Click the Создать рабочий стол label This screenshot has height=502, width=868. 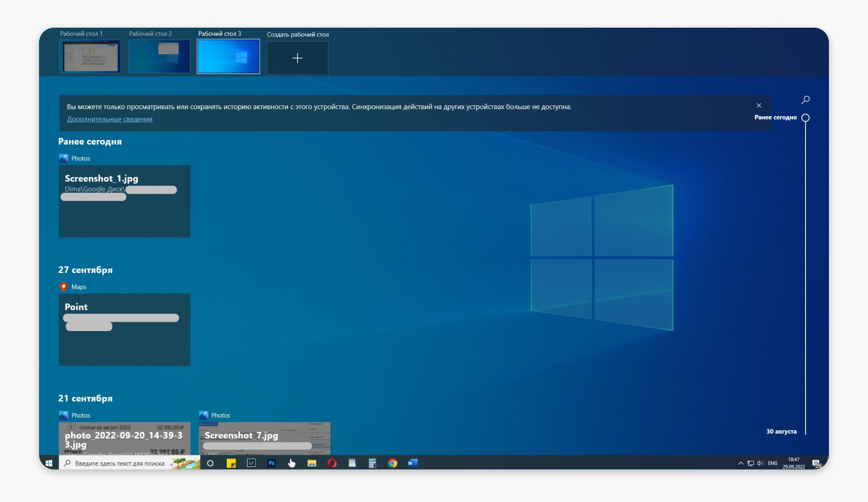click(x=298, y=35)
